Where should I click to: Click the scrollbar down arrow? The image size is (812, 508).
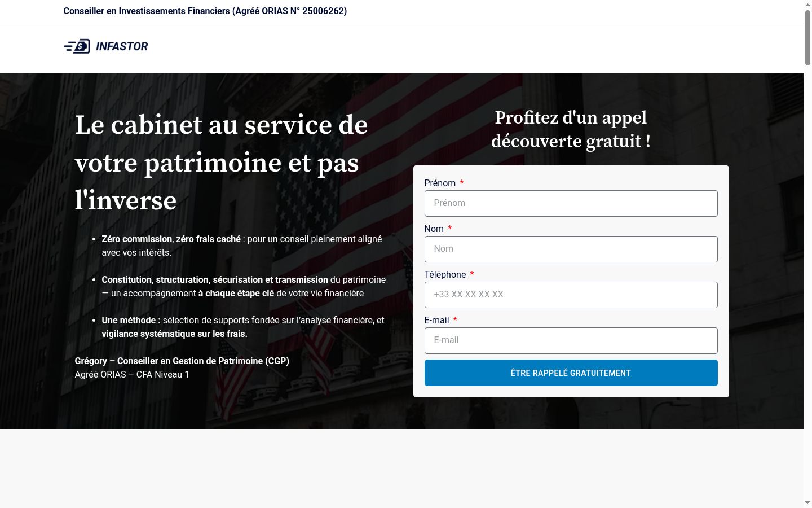tap(807, 502)
